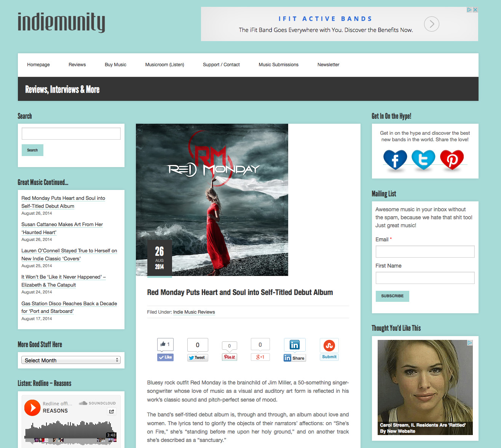Click the Twitter heart icon
Screen dimensions: 501x448
pyautogui.click(x=423, y=159)
